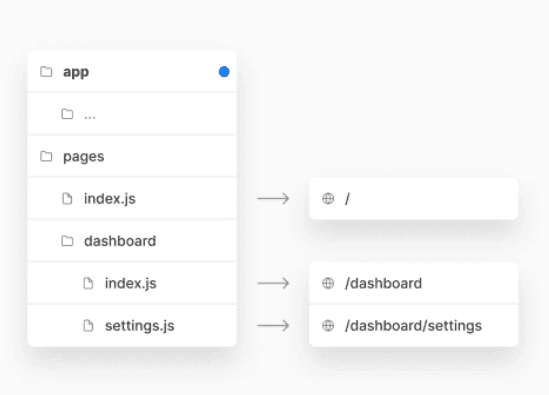The height and width of the screenshot is (395, 549).
Task: Collapse the dashboard folder label
Action: (120, 241)
